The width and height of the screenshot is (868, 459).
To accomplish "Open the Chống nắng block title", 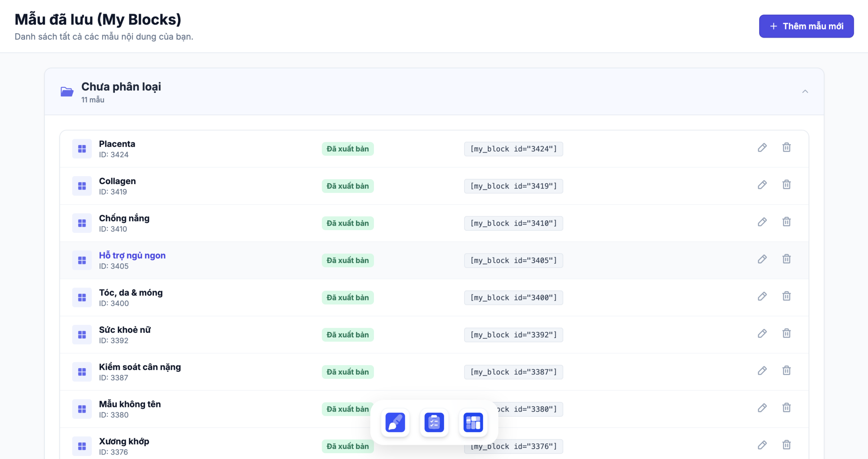I will (x=124, y=218).
